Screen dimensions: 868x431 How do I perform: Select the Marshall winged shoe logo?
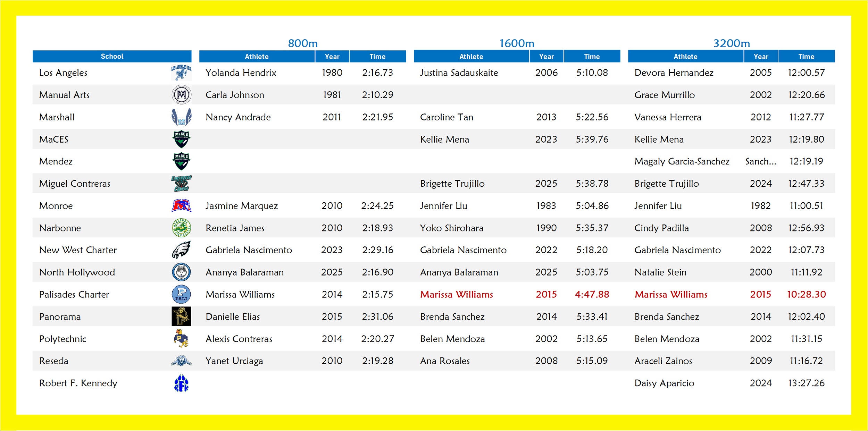point(181,117)
